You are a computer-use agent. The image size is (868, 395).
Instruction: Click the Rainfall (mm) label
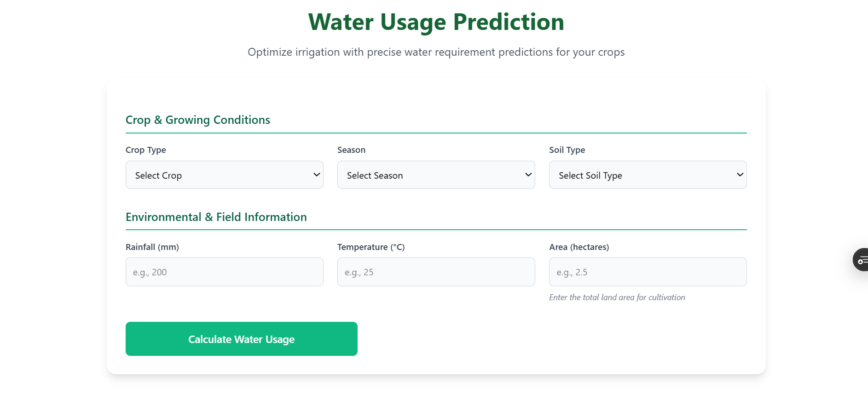[x=152, y=247]
